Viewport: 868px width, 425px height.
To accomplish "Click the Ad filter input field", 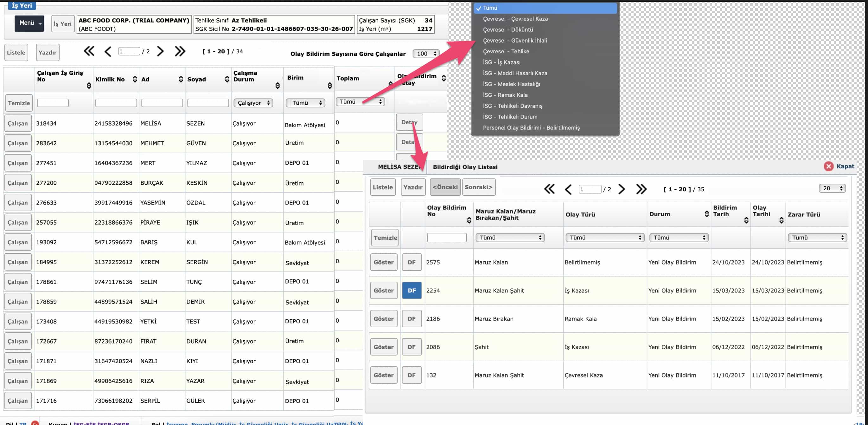I will coord(162,103).
